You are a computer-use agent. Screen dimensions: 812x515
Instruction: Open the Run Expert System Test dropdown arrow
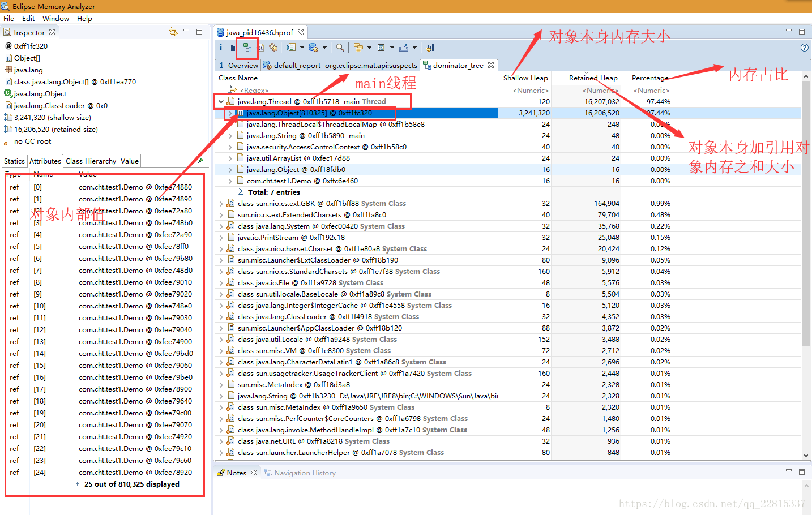coord(302,48)
